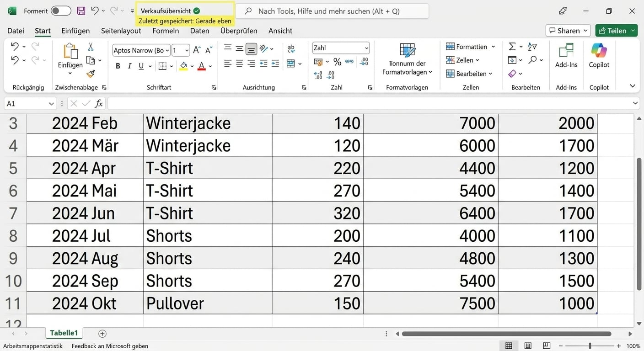This screenshot has height=351, width=644.
Task: Click the percent style icon
Action: [337, 62]
